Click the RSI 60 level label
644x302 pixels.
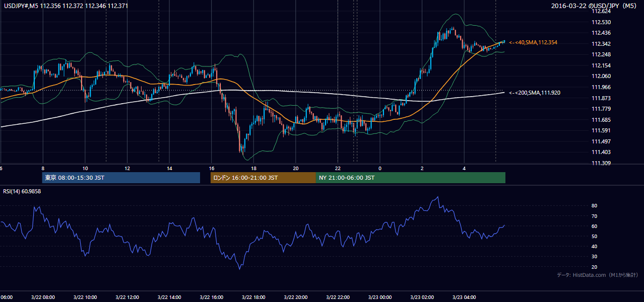click(595, 226)
